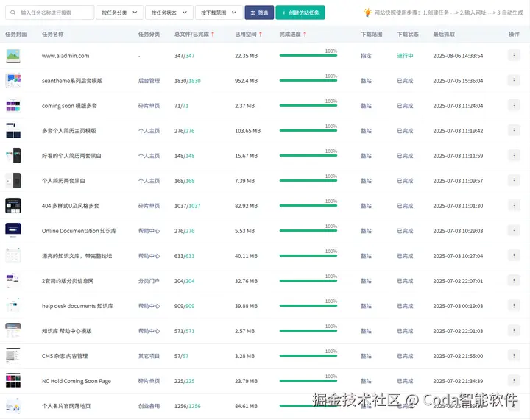Click timestamp 2025-07-02 21:55:00
Viewport: 530px width, 420px height.
click(x=458, y=356)
